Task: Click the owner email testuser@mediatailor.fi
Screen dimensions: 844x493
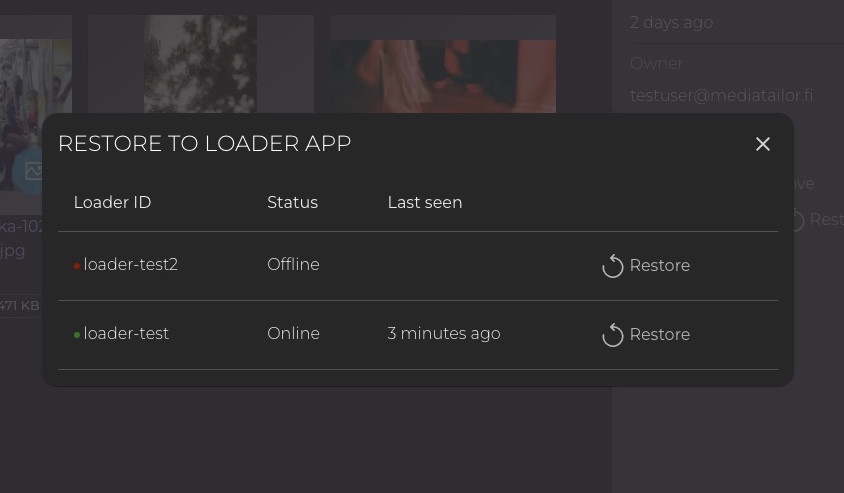Action: point(721,96)
